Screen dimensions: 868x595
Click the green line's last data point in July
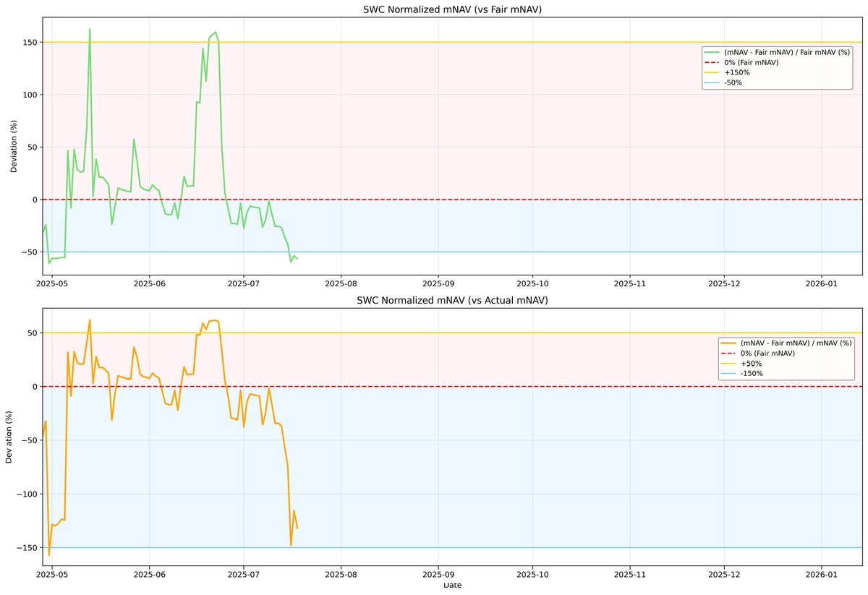pyautogui.click(x=297, y=259)
